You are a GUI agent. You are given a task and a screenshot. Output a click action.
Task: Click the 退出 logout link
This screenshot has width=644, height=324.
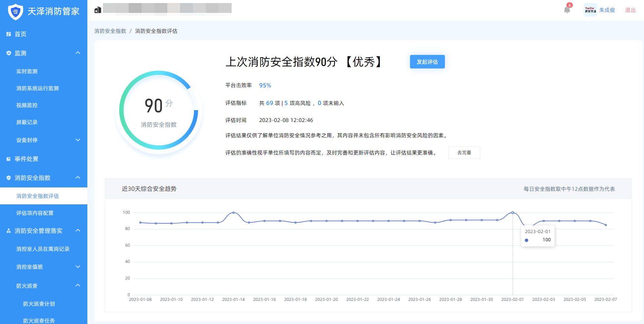tap(630, 10)
